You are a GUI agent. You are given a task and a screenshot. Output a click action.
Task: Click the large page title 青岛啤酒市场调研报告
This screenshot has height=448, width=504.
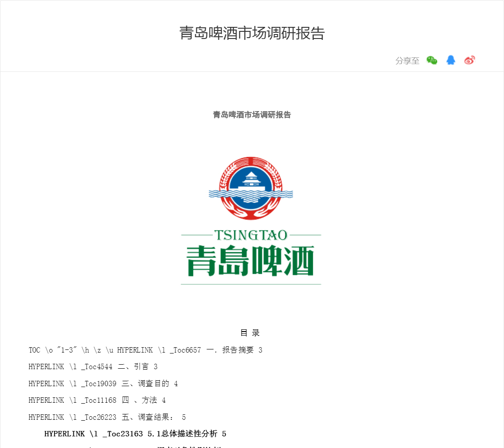[252, 33]
